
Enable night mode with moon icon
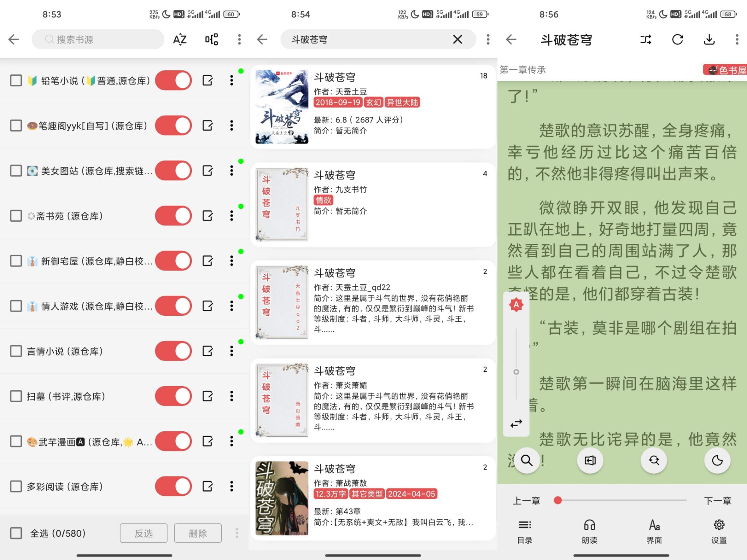coord(717,460)
